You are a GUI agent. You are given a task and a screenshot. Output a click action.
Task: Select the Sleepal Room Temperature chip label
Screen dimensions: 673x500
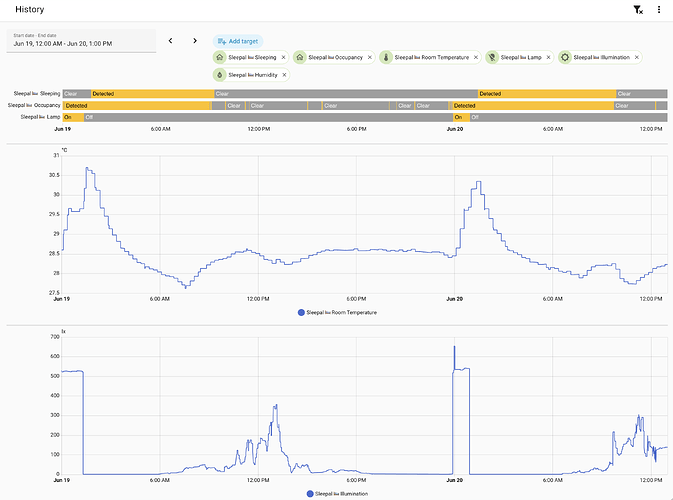point(432,57)
